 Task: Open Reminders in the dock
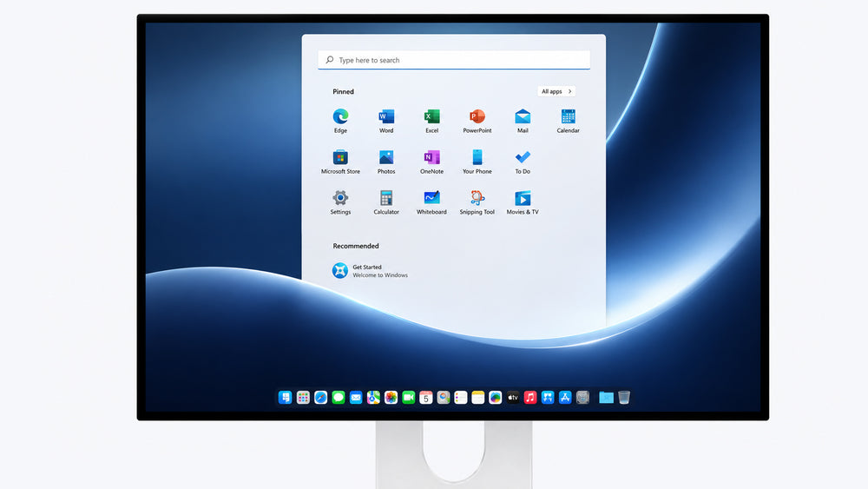pos(461,397)
